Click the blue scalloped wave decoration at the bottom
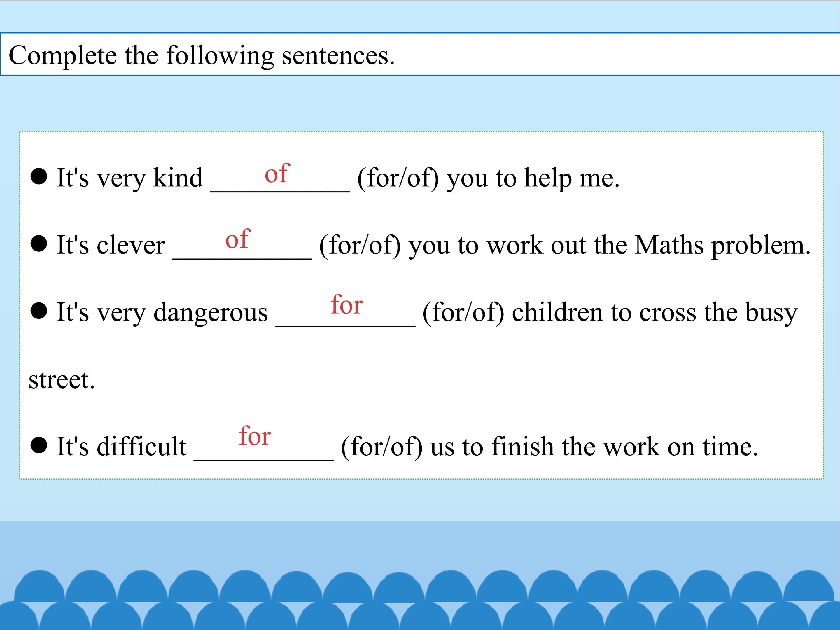This screenshot has height=630, width=840. (420, 600)
